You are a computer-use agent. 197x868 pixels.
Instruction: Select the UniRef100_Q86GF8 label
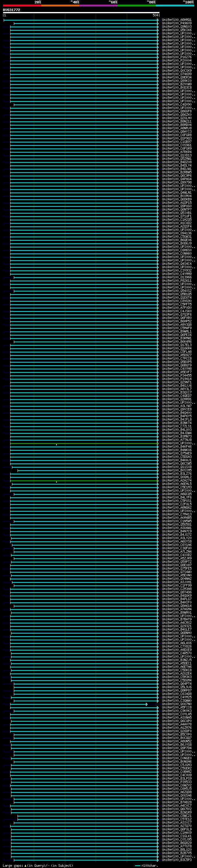177,111
